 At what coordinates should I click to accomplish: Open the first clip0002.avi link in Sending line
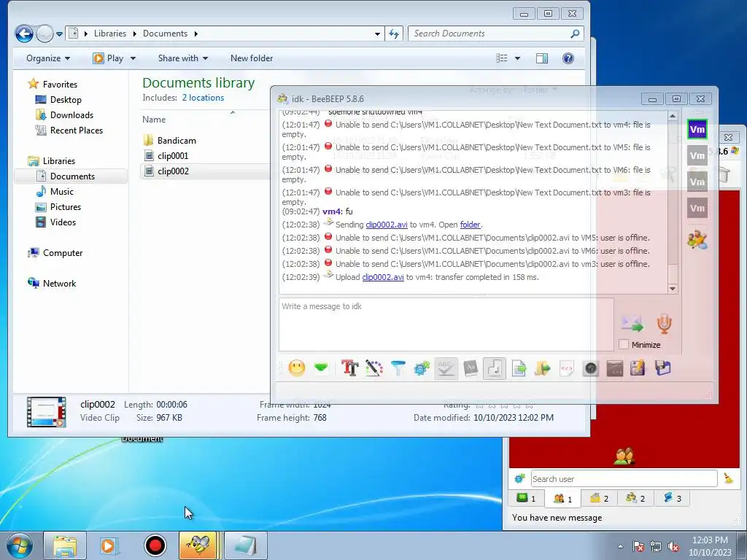387,225
